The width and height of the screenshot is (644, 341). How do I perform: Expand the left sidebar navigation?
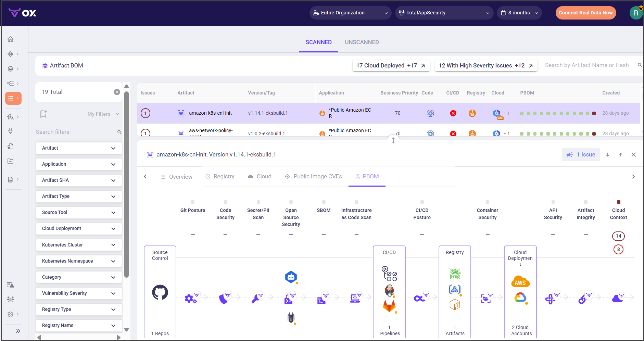pyautogui.click(x=18, y=331)
